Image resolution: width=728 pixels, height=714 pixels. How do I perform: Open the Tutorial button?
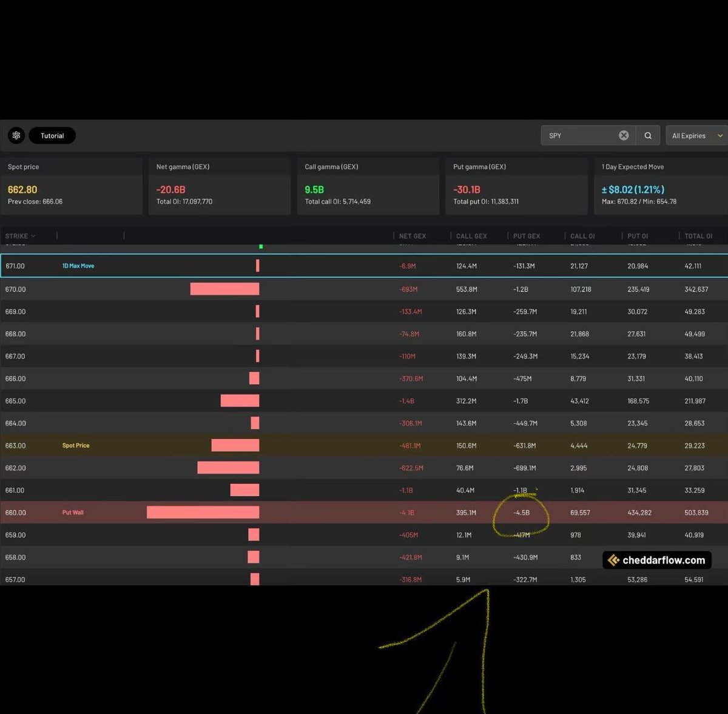click(x=52, y=135)
